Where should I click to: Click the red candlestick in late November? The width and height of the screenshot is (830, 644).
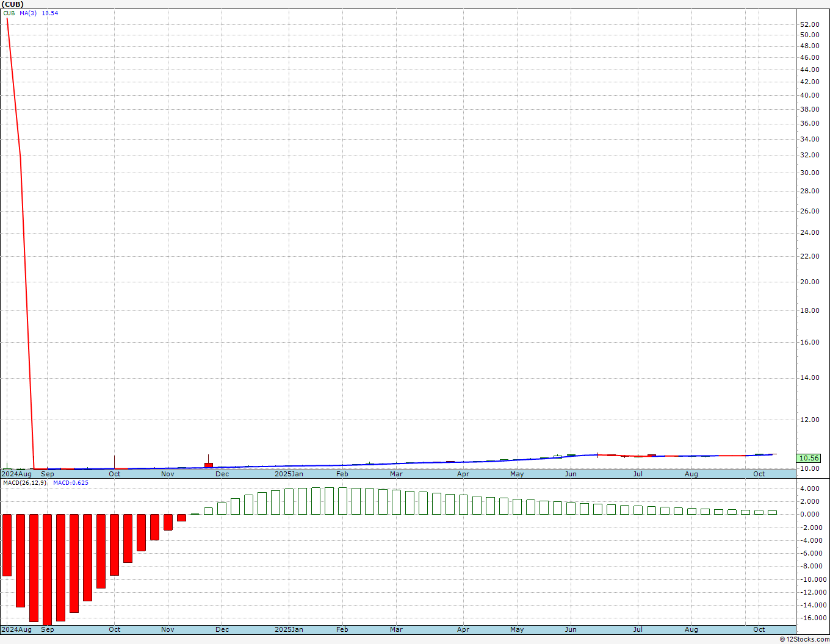pyautogui.click(x=209, y=465)
